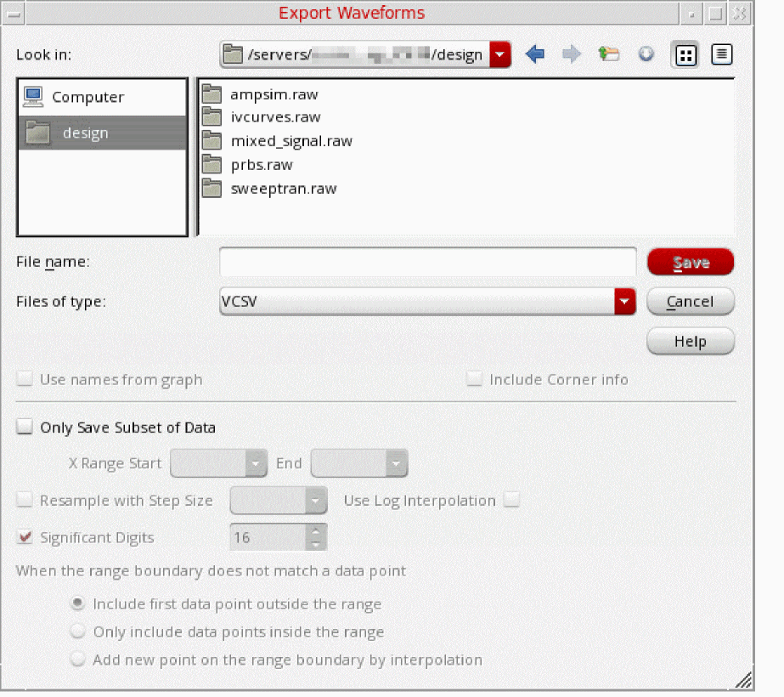Click the dialog resize grip corner
The height and width of the screenshot is (697, 784).
[x=743, y=680]
